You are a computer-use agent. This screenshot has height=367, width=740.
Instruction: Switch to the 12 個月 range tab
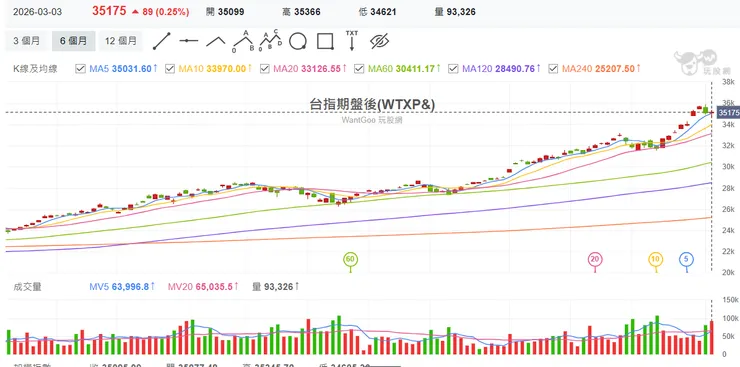pyautogui.click(x=120, y=41)
